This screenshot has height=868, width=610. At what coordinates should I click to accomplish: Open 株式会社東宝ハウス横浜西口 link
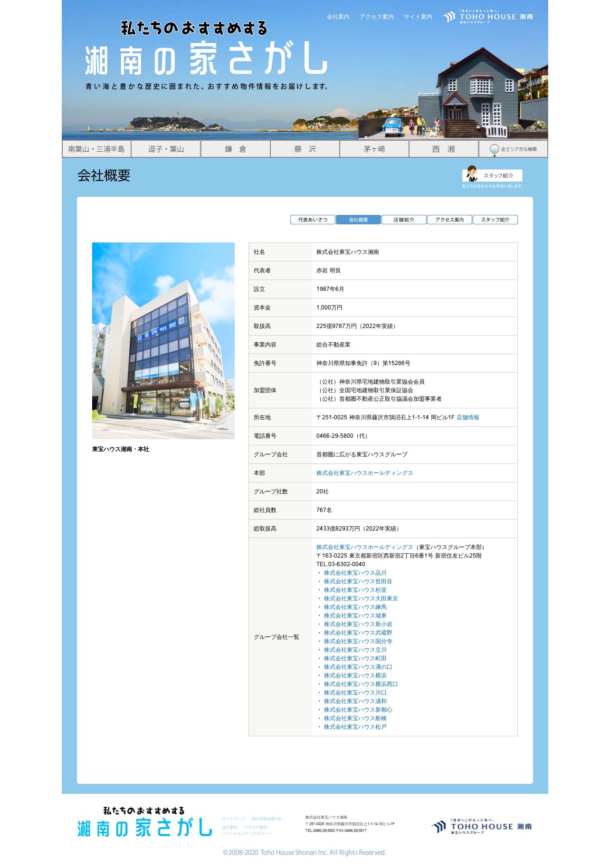pos(361,684)
